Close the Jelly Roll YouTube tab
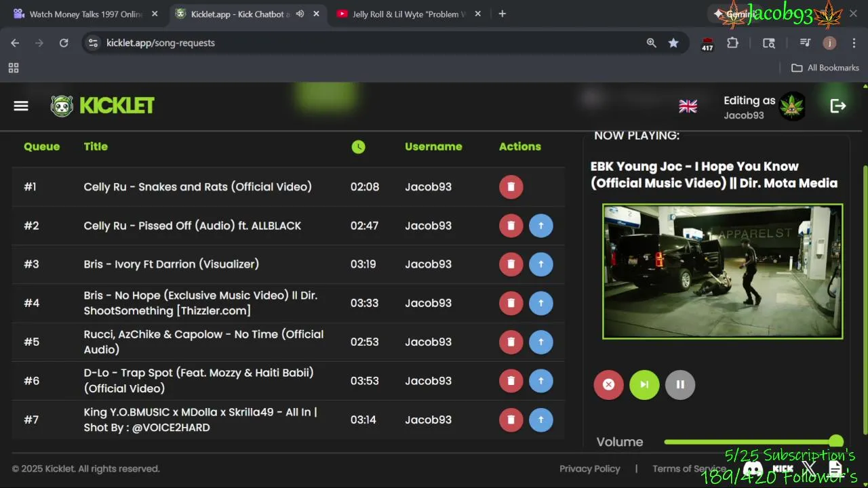This screenshot has width=868, height=488. [477, 14]
